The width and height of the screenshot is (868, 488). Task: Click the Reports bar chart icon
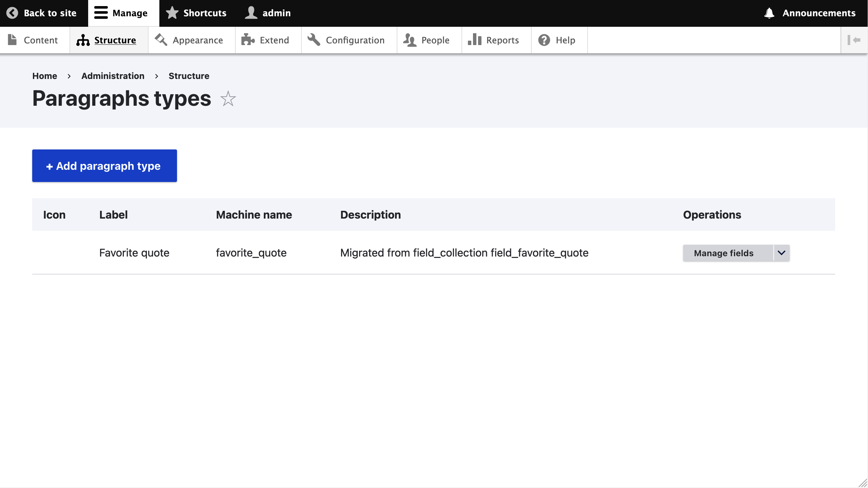[x=475, y=40]
